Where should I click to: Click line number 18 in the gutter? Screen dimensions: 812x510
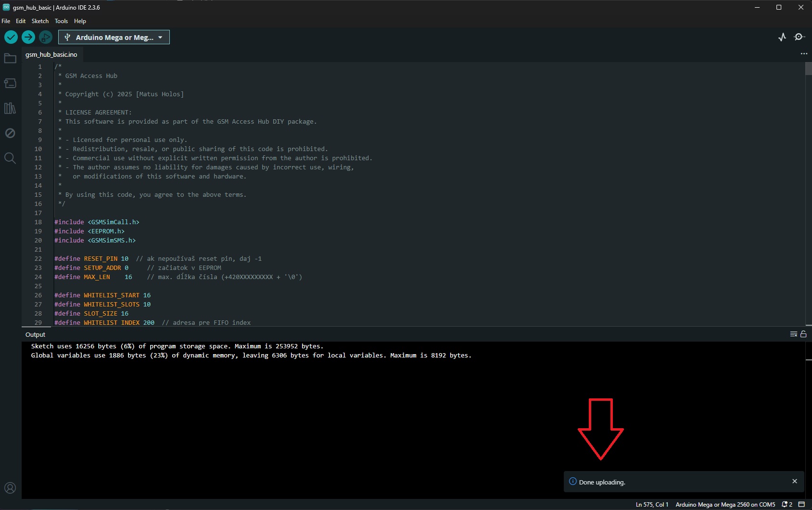point(38,222)
